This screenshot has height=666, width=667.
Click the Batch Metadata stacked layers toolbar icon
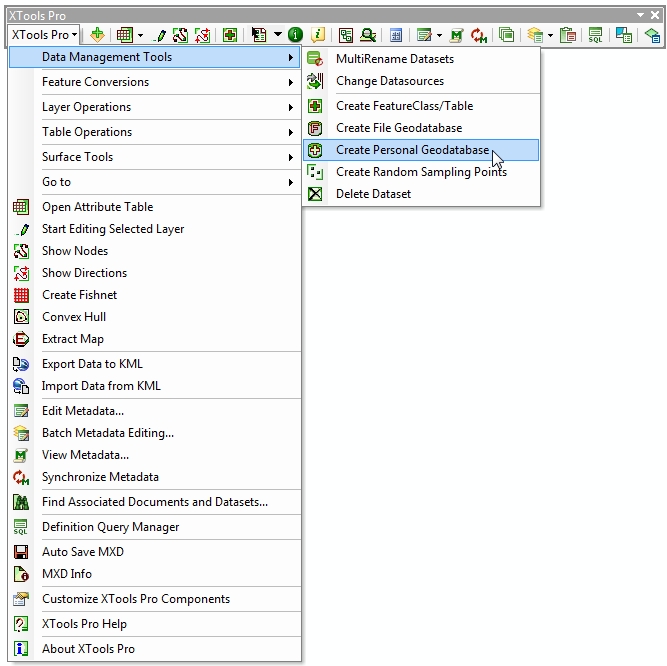(x=535, y=35)
